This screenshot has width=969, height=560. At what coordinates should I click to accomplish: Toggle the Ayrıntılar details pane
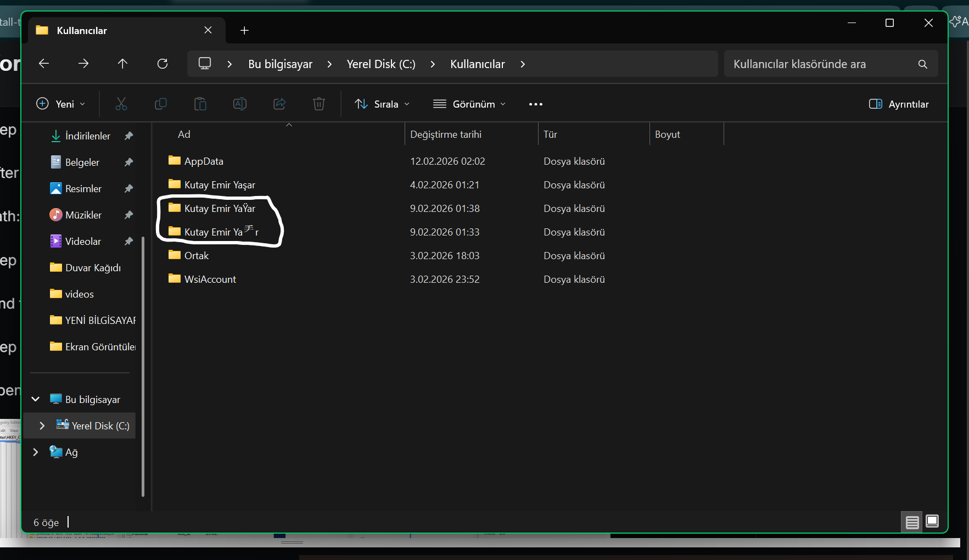click(x=899, y=104)
